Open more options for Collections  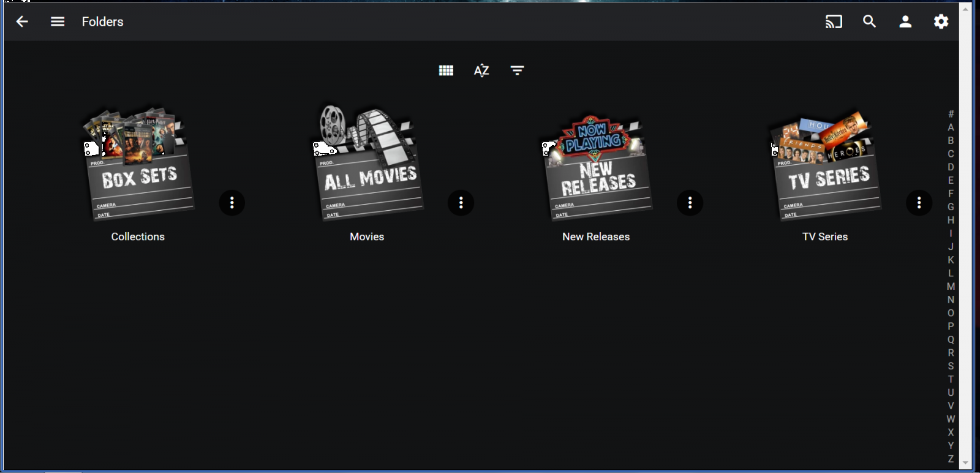[232, 203]
